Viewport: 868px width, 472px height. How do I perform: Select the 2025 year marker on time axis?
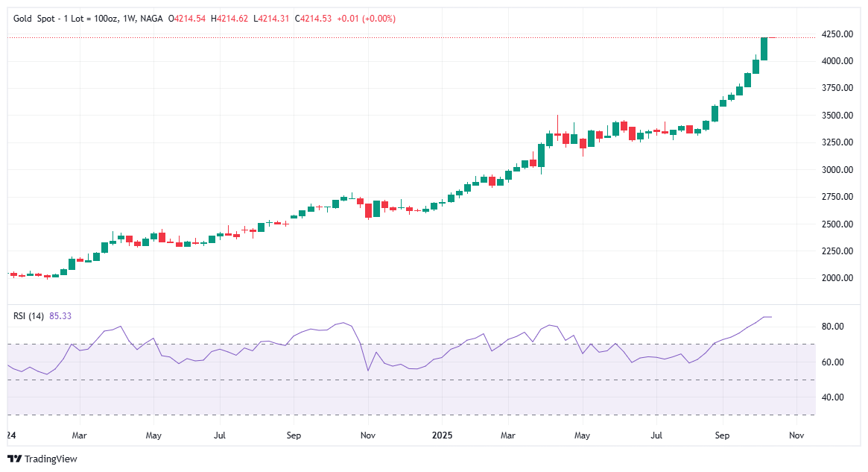(x=443, y=435)
